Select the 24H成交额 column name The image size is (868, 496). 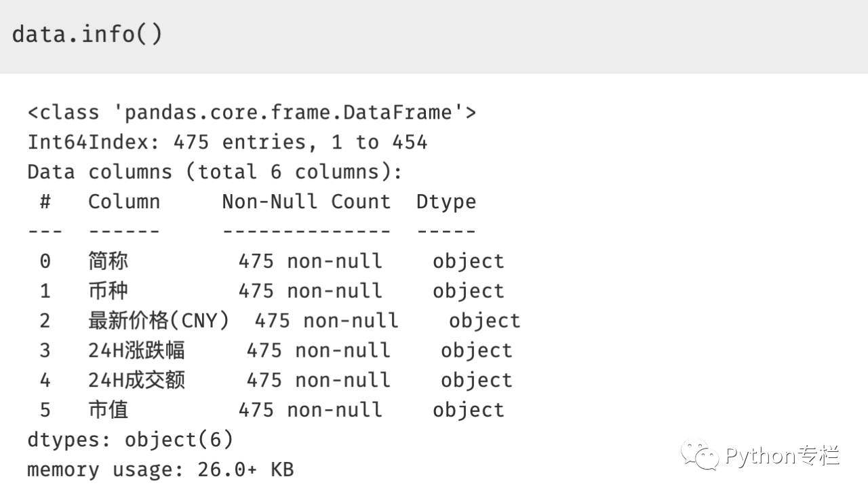pyautogui.click(x=136, y=381)
